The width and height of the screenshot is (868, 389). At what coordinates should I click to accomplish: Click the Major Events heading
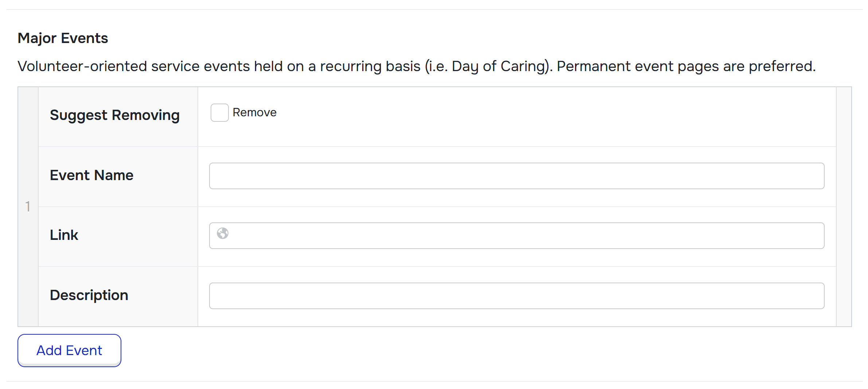click(63, 38)
